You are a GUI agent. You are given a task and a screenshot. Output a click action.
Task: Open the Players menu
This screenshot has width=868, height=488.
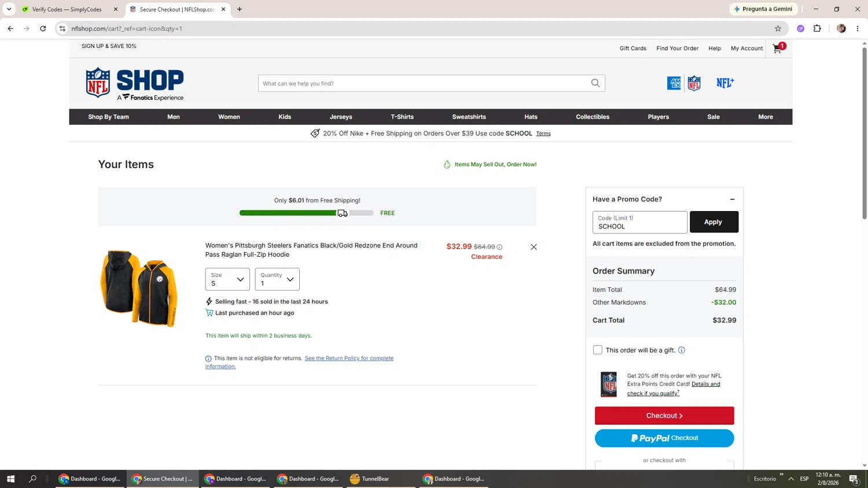tap(659, 117)
